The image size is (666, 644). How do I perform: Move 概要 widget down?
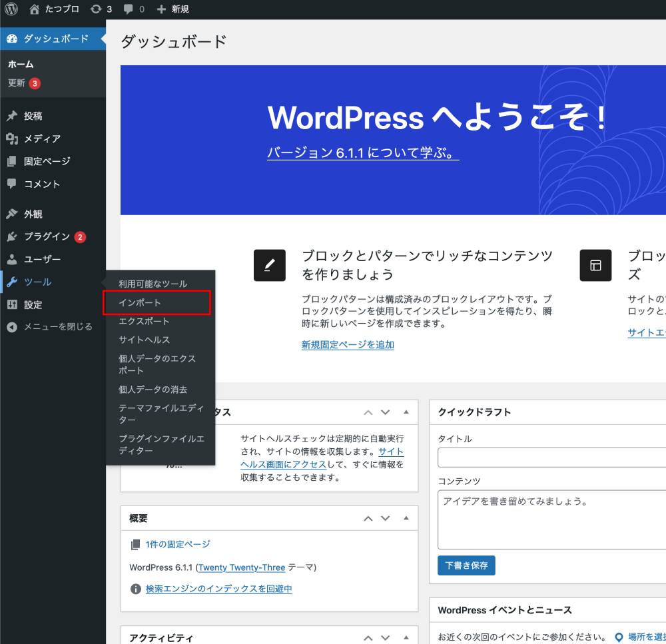pyautogui.click(x=385, y=518)
